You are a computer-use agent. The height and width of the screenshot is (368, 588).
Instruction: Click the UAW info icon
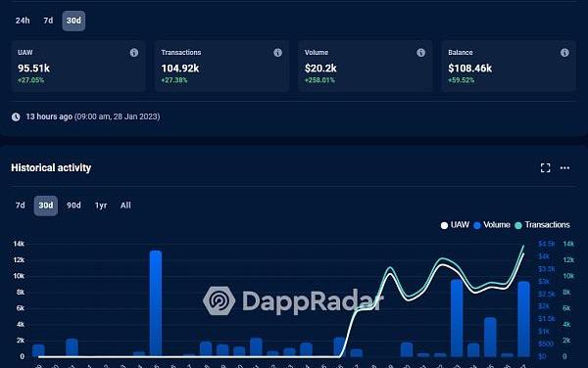134,53
